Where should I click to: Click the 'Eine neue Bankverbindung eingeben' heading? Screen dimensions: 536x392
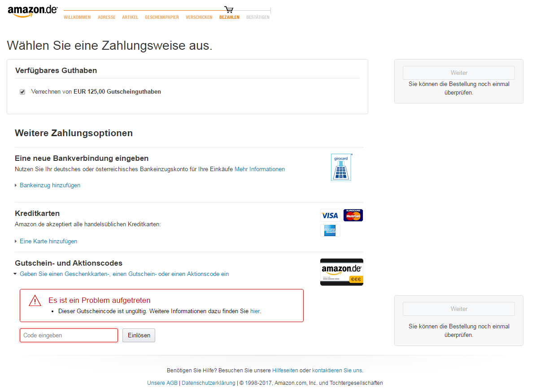point(82,159)
